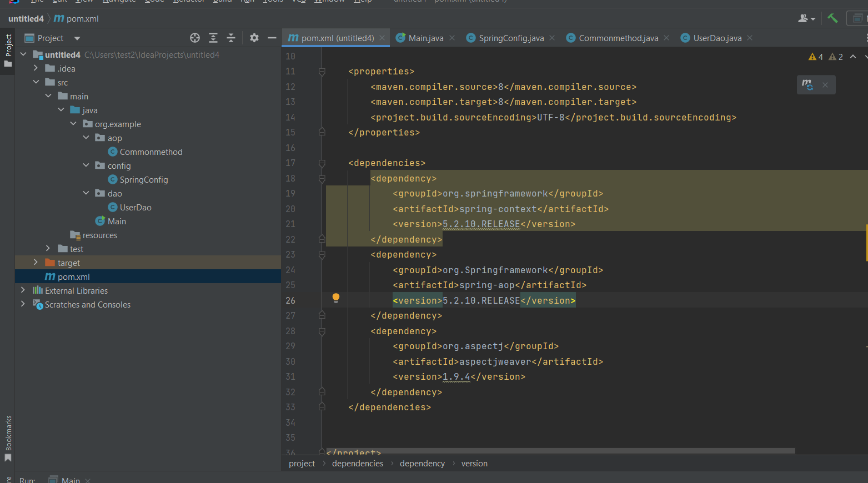Expand External Libraries node
Image resolution: width=868 pixels, height=483 pixels.
(x=23, y=290)
